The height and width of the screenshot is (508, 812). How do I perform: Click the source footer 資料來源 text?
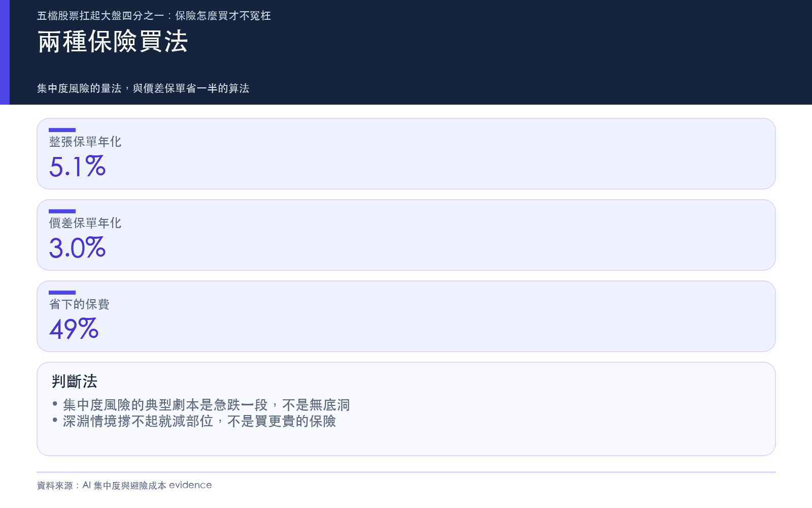[124, 485]
